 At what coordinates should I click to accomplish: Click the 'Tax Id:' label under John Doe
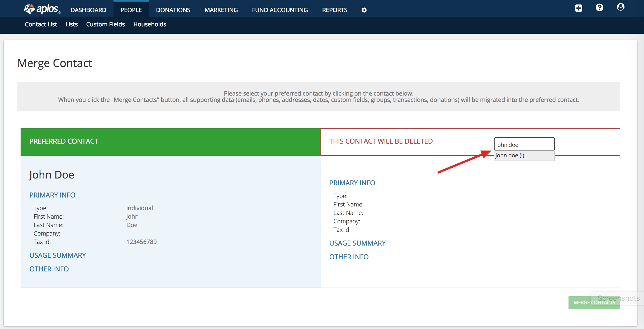pyautogui.click(x=42, y=242)
